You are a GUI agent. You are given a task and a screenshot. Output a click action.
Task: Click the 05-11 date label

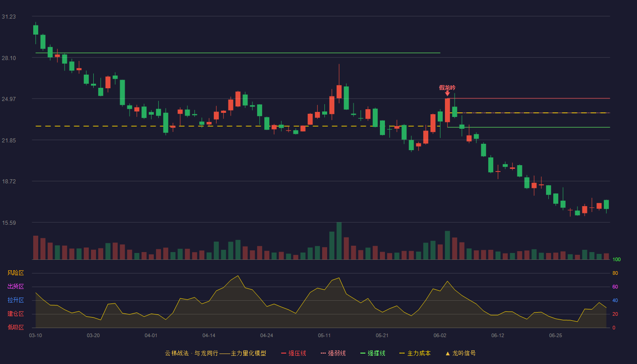click(324, 335)
